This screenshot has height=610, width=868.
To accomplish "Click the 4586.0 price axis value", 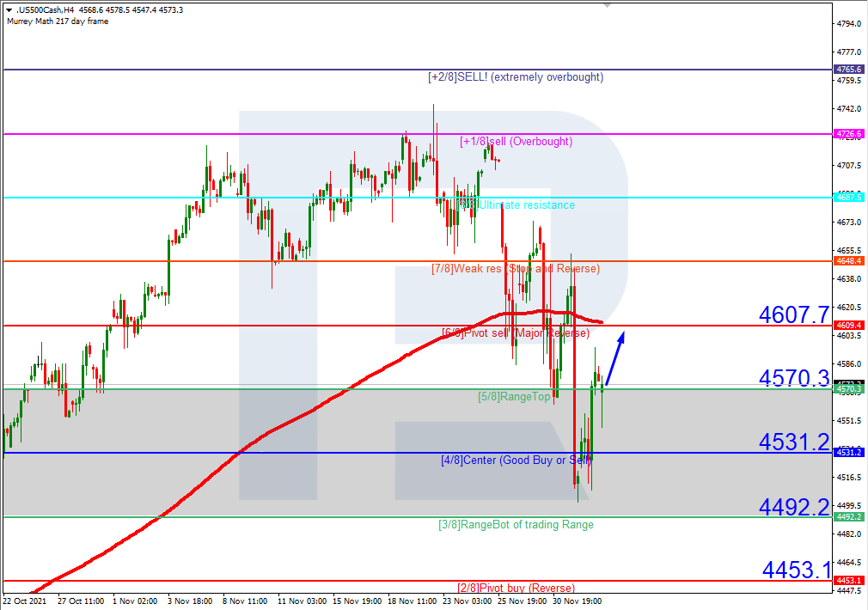I will (x=849, y=363).
